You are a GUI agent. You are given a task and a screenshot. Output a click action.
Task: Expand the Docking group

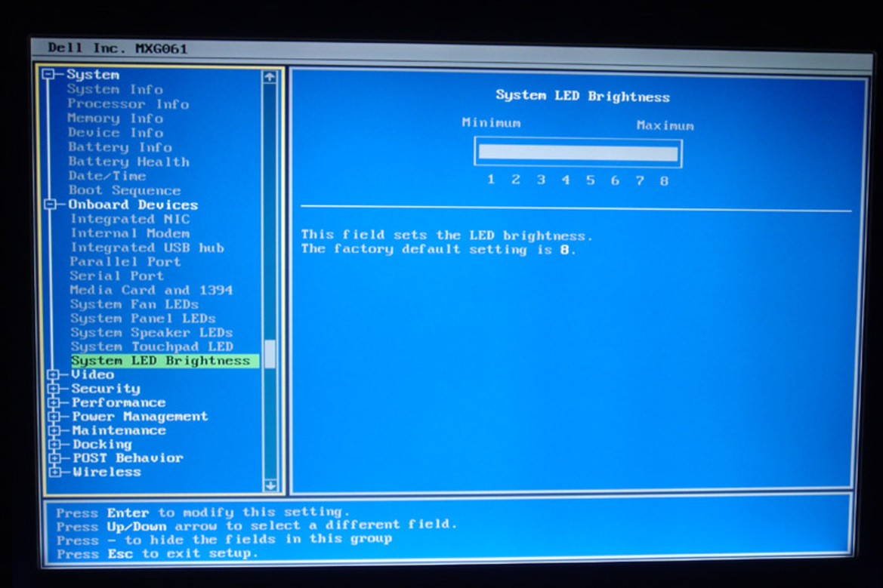pyautogui.click(x=54, y=444)
